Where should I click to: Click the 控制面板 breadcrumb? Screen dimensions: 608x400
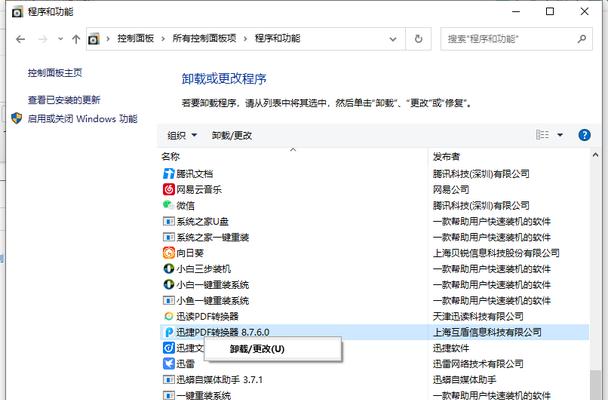click(x=136, y=38)
